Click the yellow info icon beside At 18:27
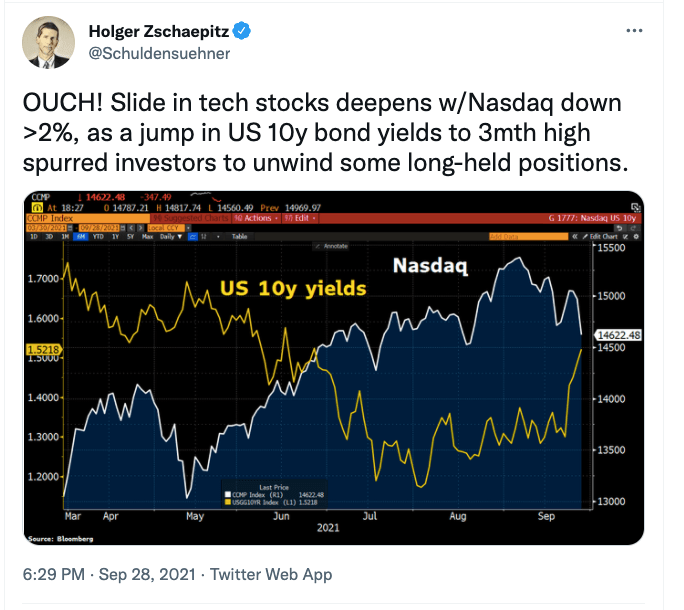684x610 pixels. pyautogui.click(x=33, y=206)
